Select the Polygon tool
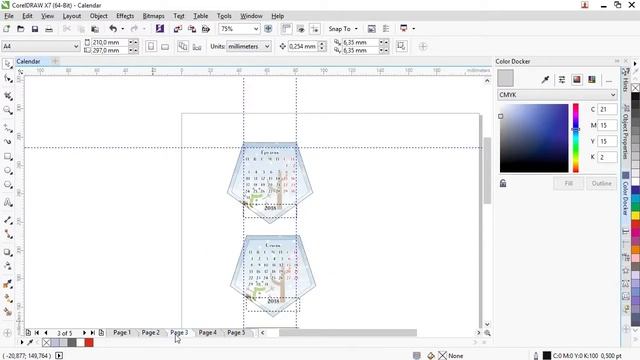Image resolution: width=640 pixels, height=360 pixels. pyautogui.click(x=7, y=185)
